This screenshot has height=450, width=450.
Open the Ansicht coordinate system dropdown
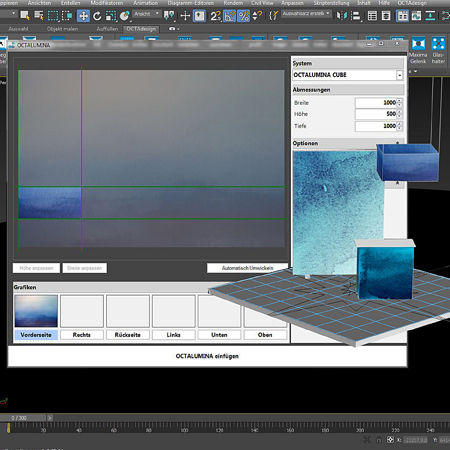click(x=146, y=14)
